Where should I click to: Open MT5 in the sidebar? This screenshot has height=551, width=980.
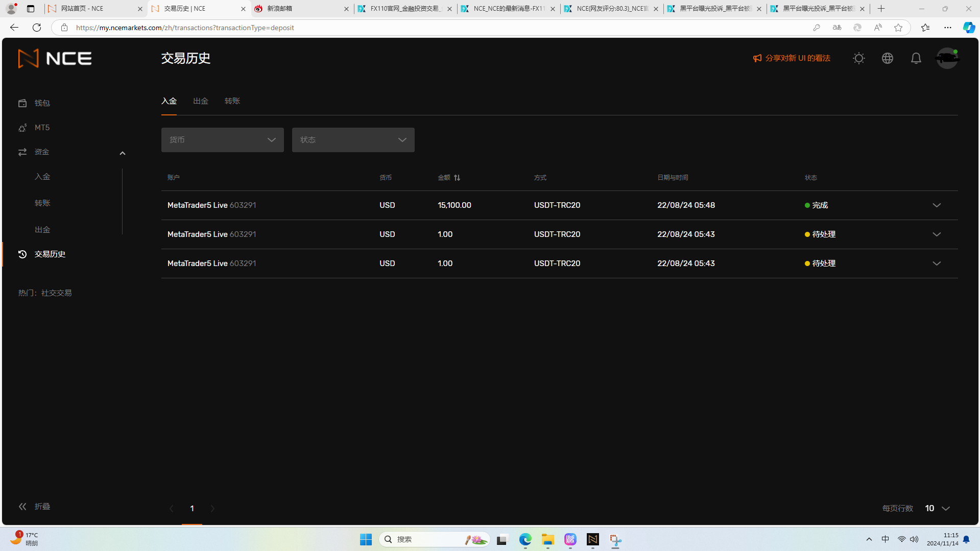tap(42, 128)
